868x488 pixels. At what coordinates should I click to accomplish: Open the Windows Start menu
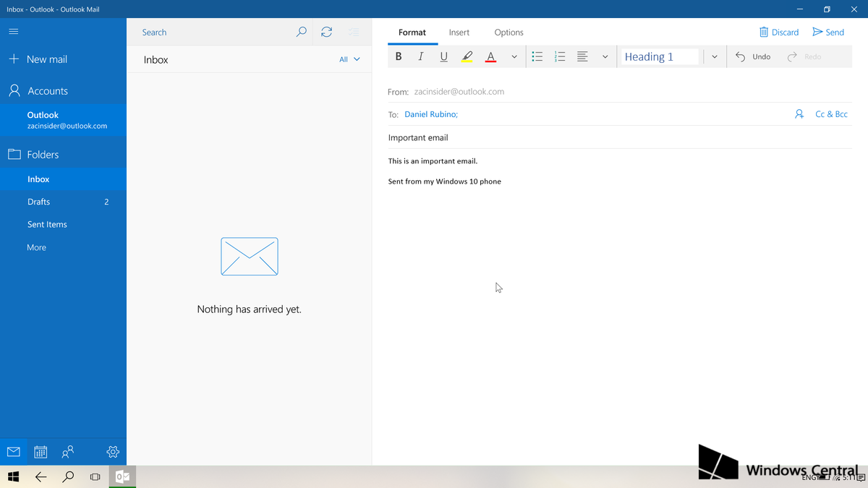click(13, 477)
